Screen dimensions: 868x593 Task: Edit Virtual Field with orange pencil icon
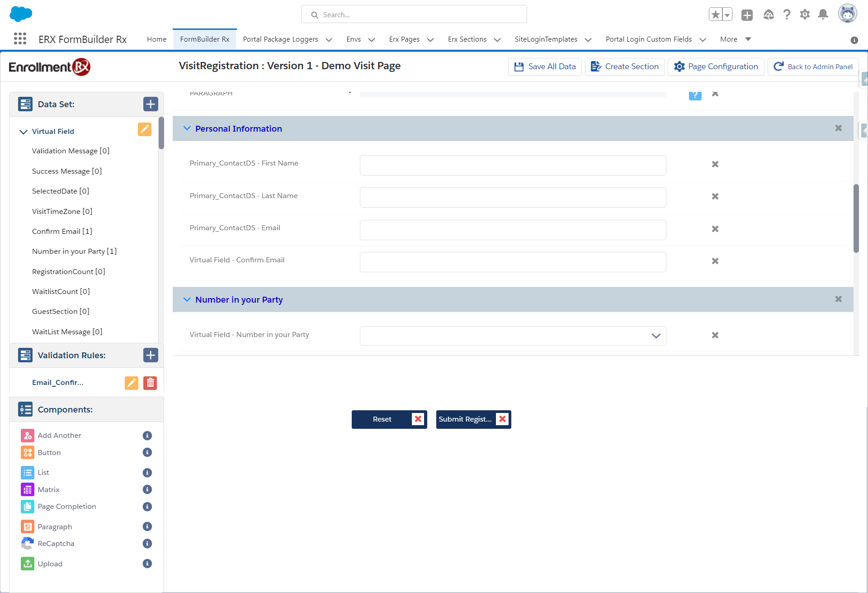pyautogui.click(x=144, y=130)
